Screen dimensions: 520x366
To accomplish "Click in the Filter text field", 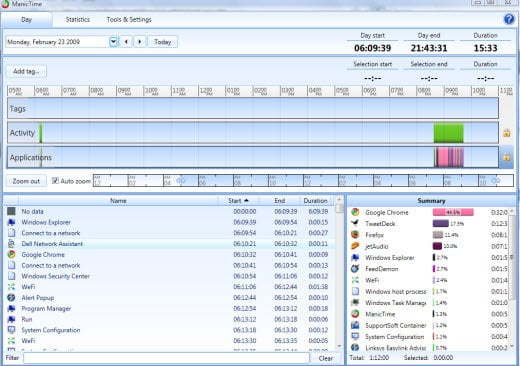I will coord(166,358).
